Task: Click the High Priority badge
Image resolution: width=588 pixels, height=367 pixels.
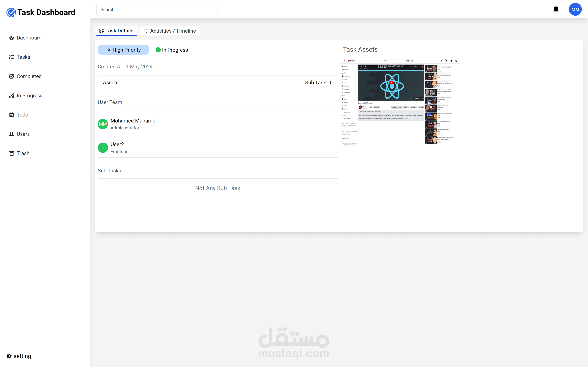Action: click(123, 50)
